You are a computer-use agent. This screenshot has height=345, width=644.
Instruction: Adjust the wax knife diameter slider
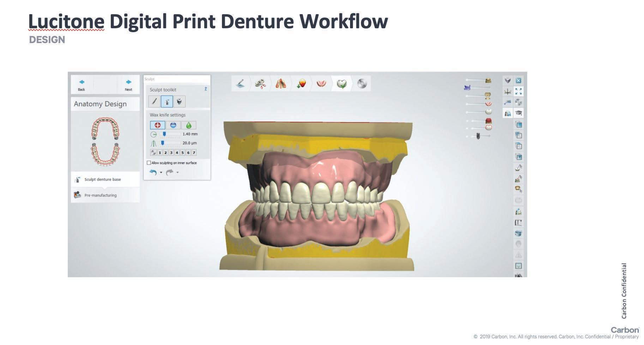point(171,134)
